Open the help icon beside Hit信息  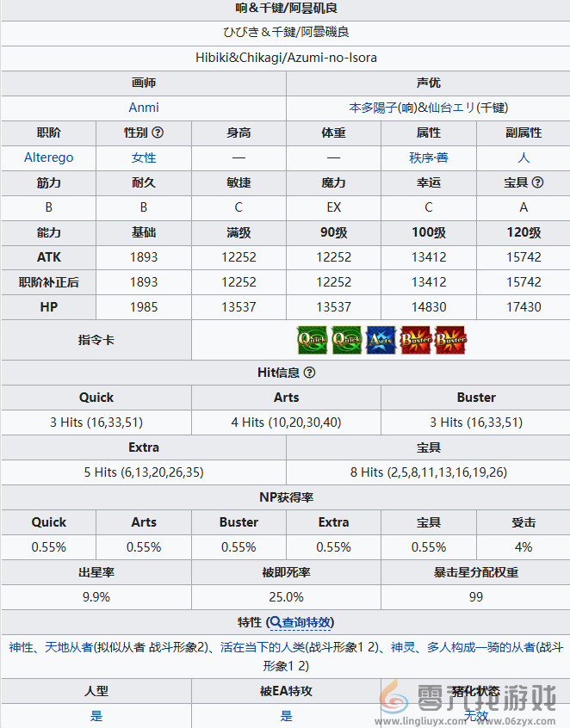(309, 373)
